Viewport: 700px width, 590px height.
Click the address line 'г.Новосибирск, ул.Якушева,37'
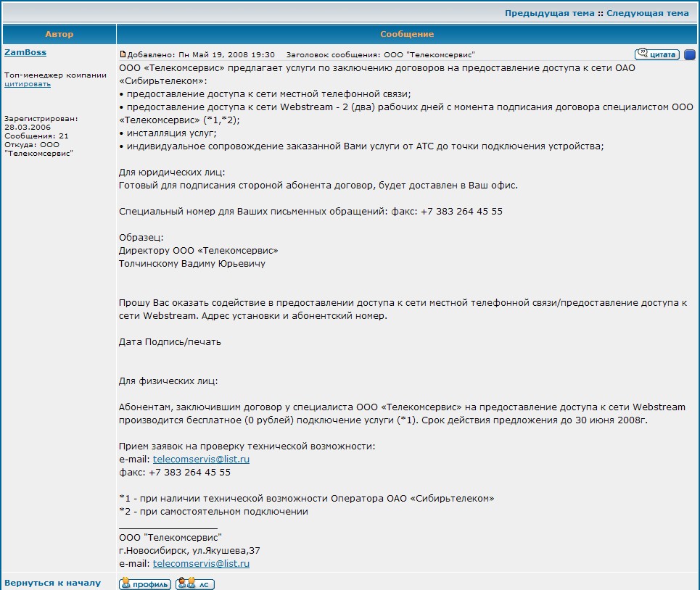pos(189,550)
